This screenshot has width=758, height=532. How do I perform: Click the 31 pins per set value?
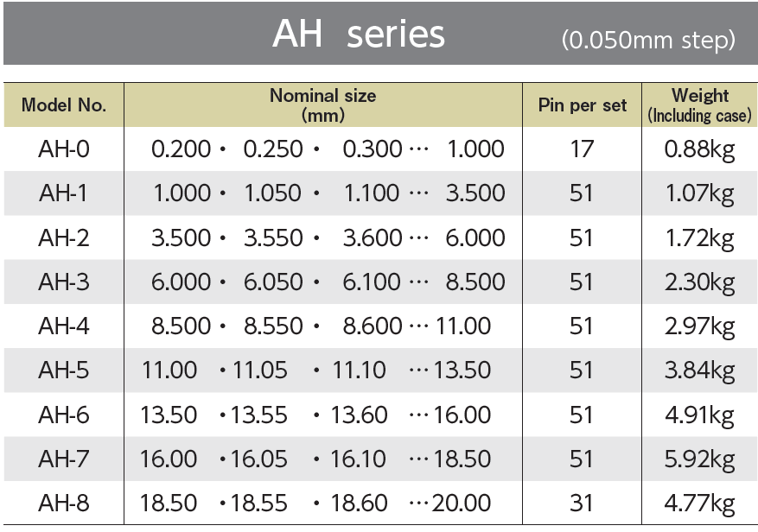point(582,503)
